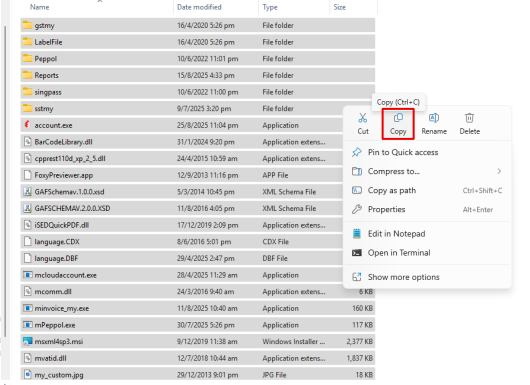The width and height of the screenshot is (530, 385).
Task: Select the msxml4sp3.msi file name
Action: [x=59, y=342]
